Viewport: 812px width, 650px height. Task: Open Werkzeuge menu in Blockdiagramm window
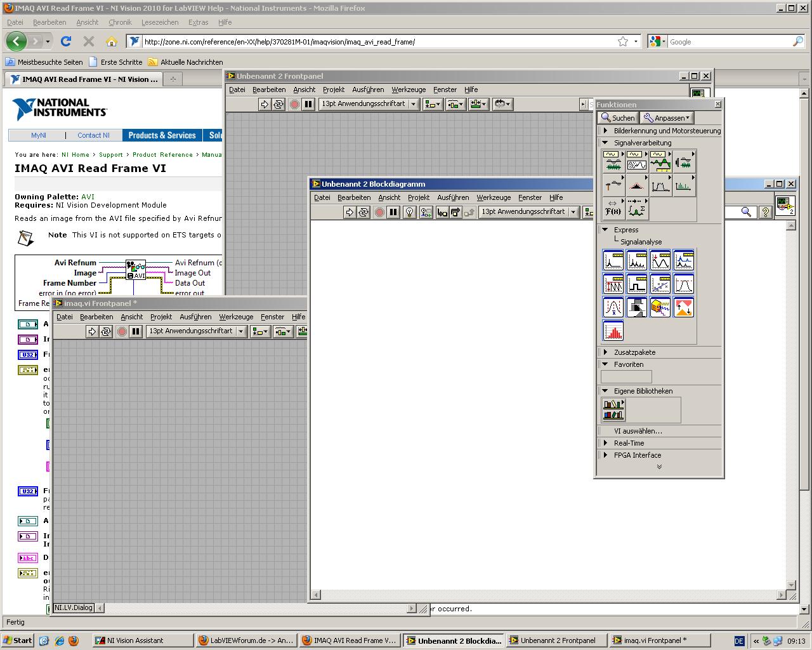[493, 197]
